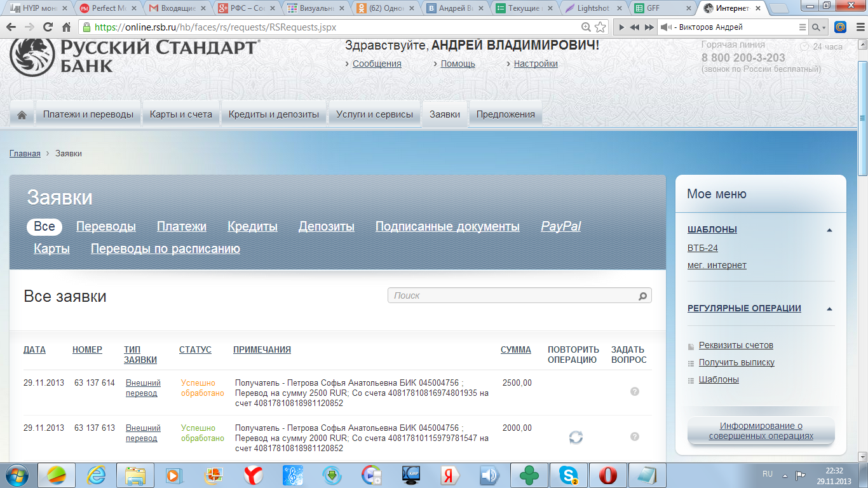
Task: Collapse the РЕГУЛЯРНЫЕ ОПЕРАЦИИ section arrow
Action: coord(829,309)
